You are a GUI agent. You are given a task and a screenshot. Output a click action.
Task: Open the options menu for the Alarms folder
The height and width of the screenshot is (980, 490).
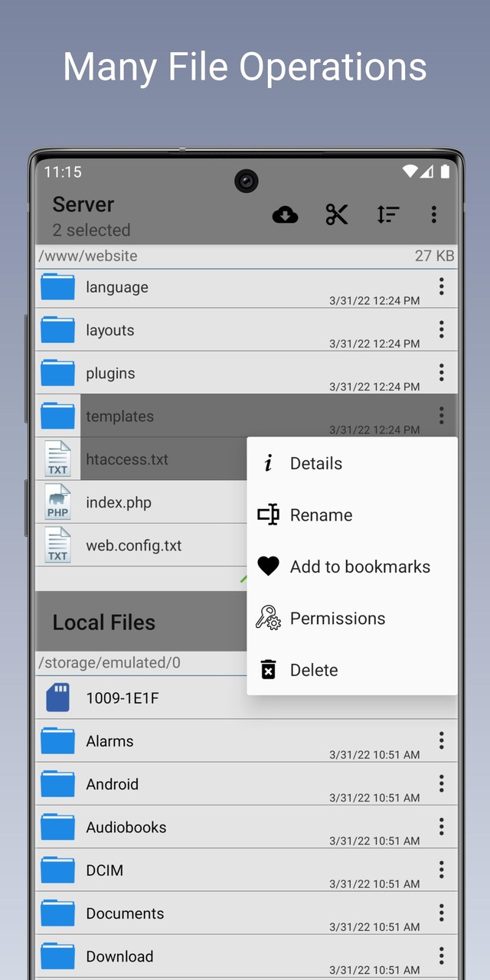pos(441,740)
